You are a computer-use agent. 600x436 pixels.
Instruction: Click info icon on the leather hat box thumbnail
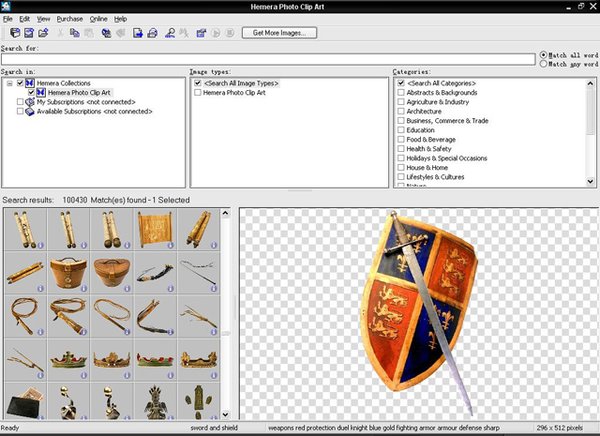84,289
